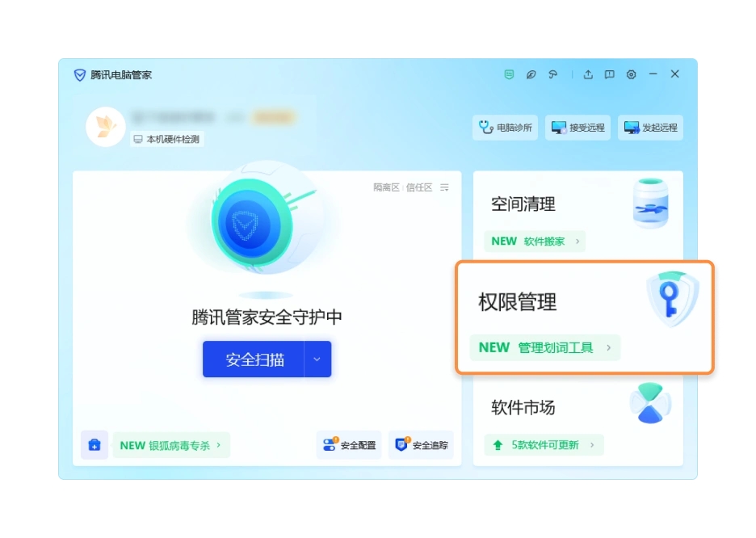756x538 pixels.
Task: Open NEW 管理划词工具 link
Action: tap(545, 347)
